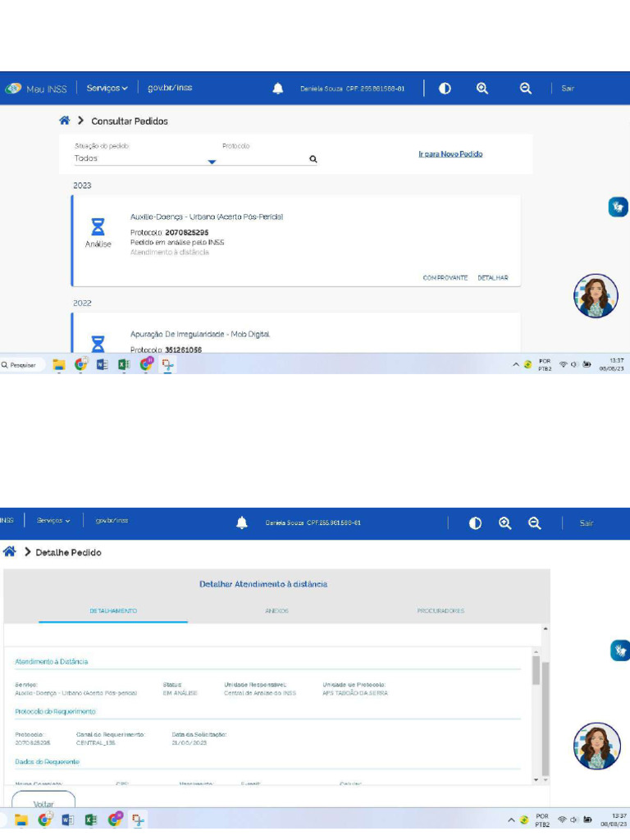Open virtual assistant avatar on Consultar Pedidos page
Viewport: 630px width, 840px height.
[x=596, y=295]
